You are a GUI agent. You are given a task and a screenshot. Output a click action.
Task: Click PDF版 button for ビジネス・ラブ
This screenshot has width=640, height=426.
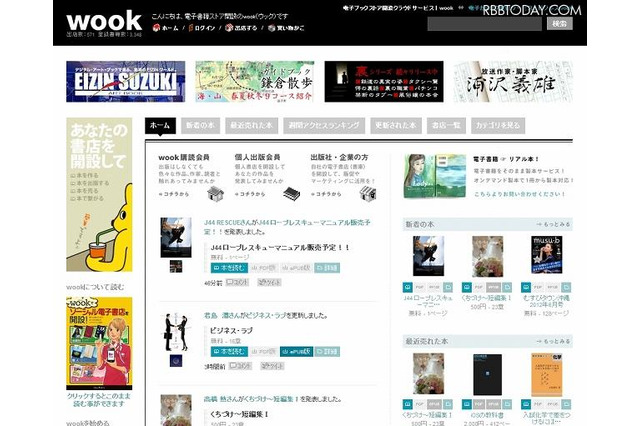coord(264,351)
